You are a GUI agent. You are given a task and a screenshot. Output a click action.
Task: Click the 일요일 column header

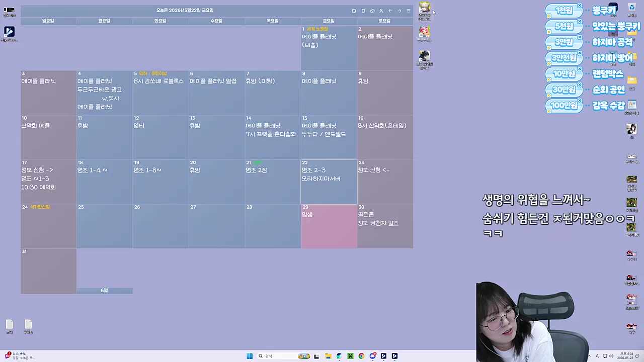click(48, 21)
